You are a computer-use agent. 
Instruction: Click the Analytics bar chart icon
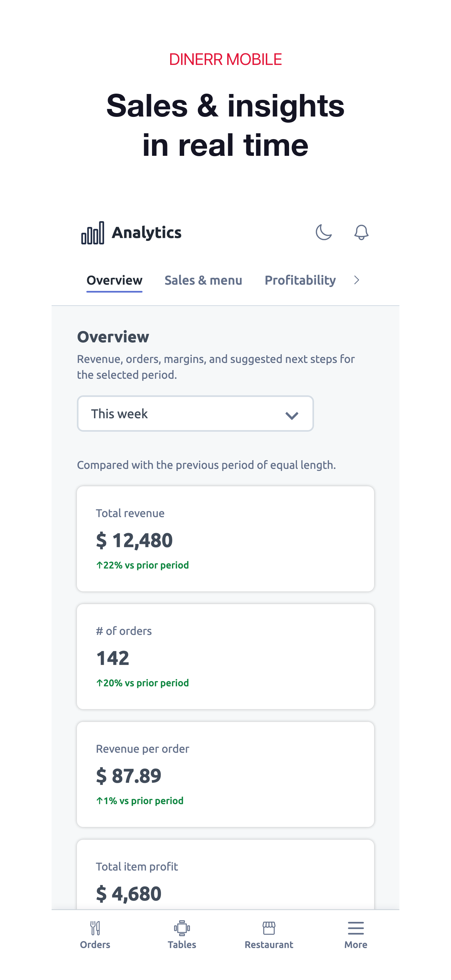(x=93, y=233)
